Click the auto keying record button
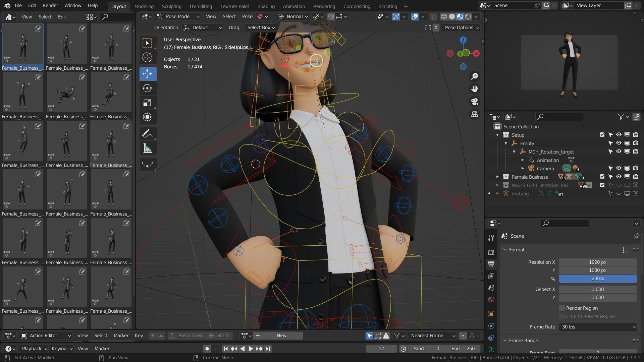The width and height of the screenshot is (644, 362). click(207, 349)
